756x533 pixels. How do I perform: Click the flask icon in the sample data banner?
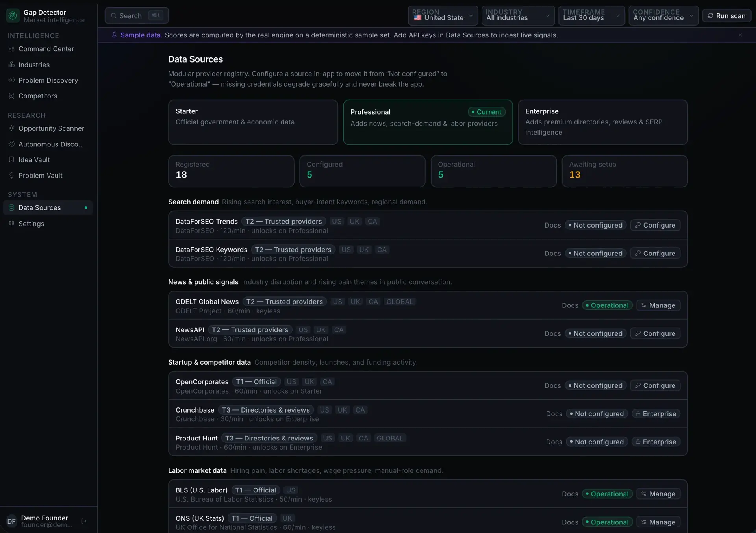click(114, 35)
